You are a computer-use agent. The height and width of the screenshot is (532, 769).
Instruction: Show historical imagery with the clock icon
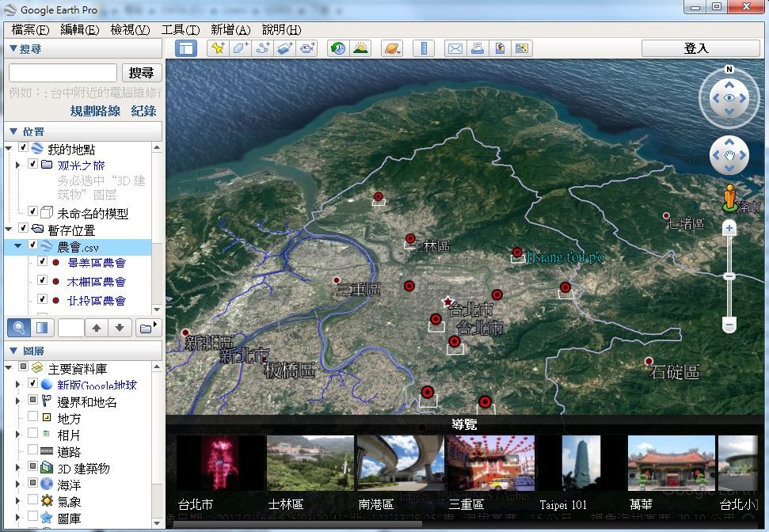tap(338, 48)
